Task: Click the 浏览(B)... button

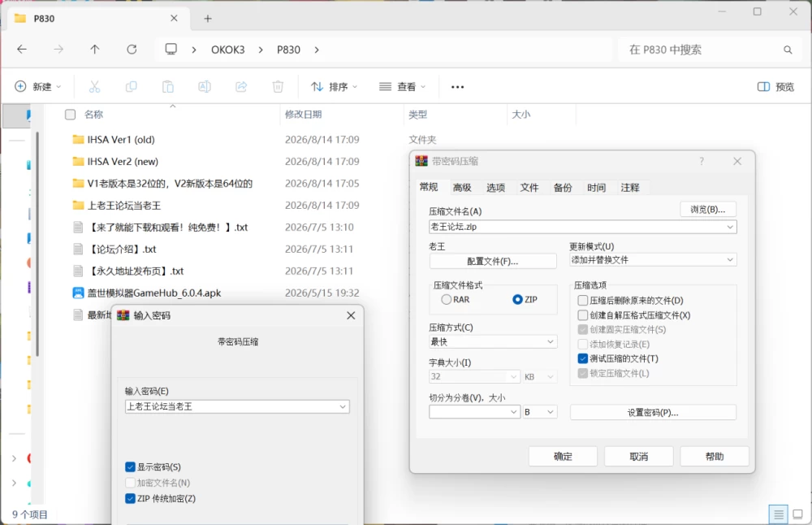Action: coord(708,210)
